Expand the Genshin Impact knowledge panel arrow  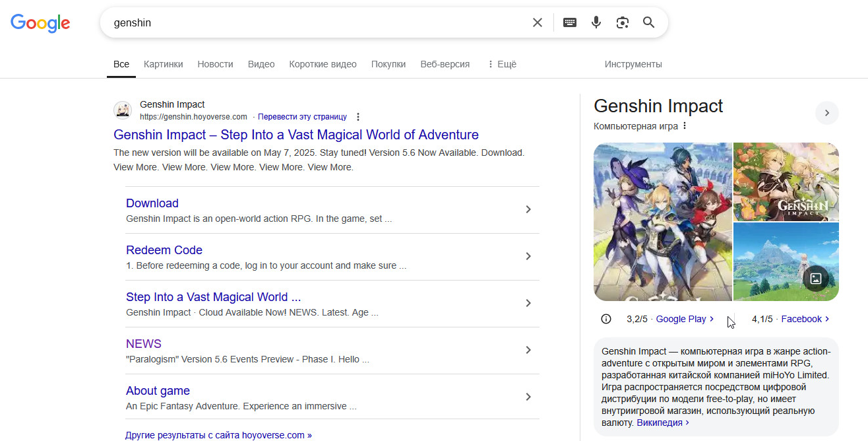[x=827, y=113]
